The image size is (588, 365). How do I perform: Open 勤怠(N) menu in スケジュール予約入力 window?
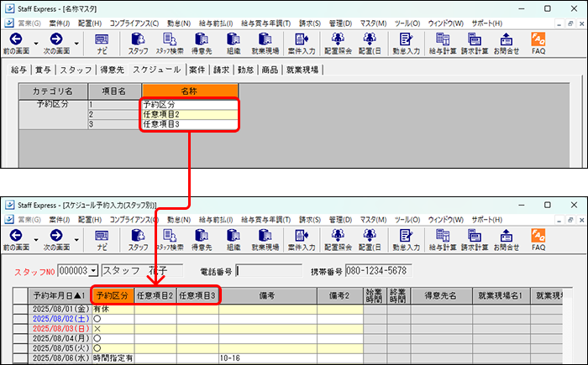click(178, 220)
